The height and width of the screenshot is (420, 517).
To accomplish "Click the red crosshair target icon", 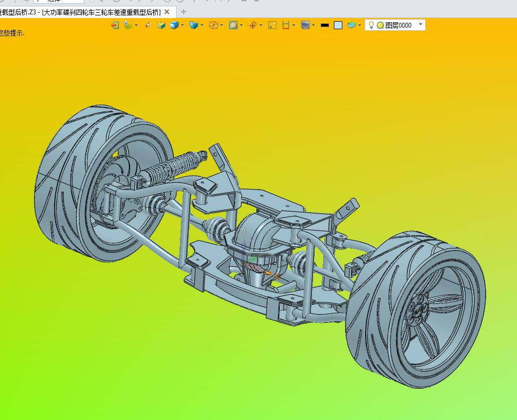I will click(x=253, y=25).
